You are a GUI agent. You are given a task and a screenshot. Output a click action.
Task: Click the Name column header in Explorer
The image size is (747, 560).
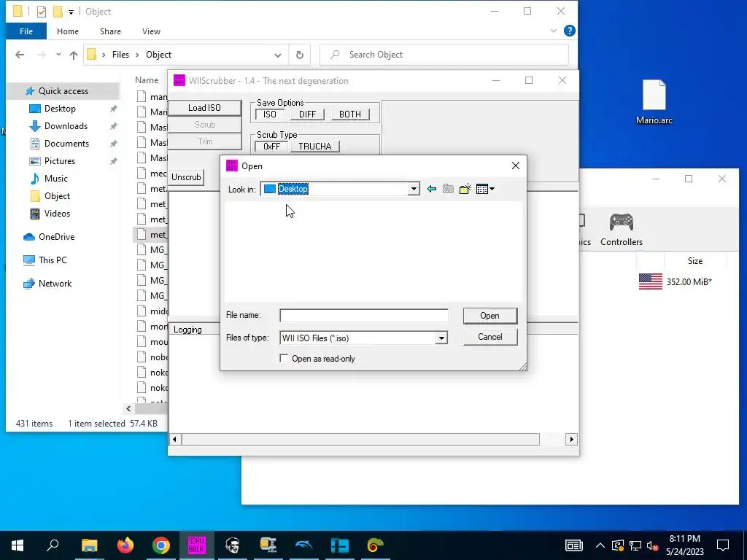click(147, 80)
